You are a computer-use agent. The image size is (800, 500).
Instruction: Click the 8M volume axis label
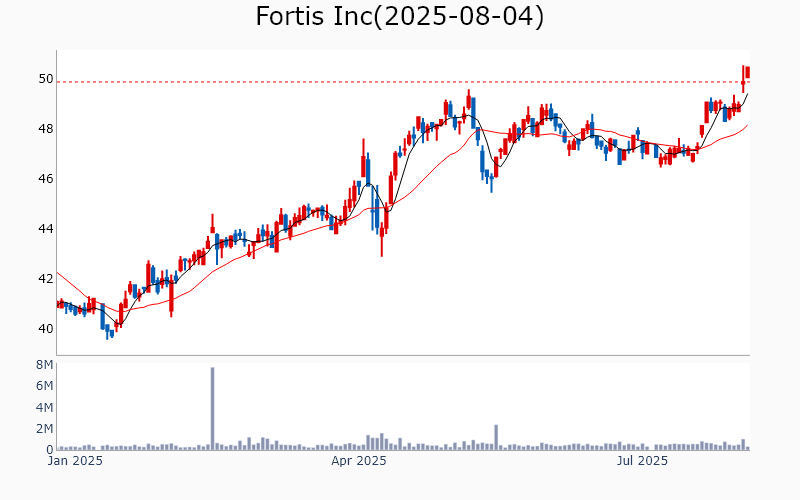pyautogui.click(x=44, y=365)
